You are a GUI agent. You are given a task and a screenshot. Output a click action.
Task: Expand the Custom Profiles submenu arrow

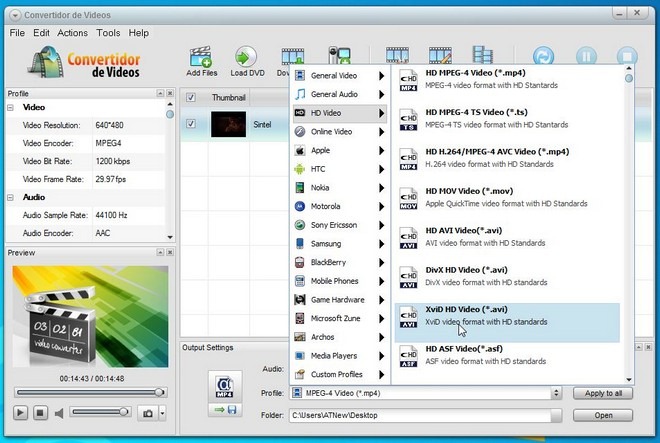coord(381,374)
